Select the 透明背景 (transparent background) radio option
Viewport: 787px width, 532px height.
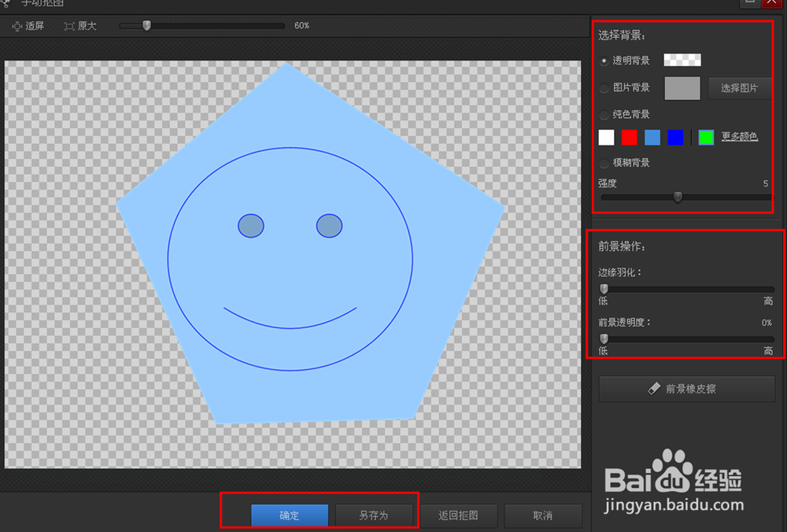pyautogui.click(x=604, y=60)
